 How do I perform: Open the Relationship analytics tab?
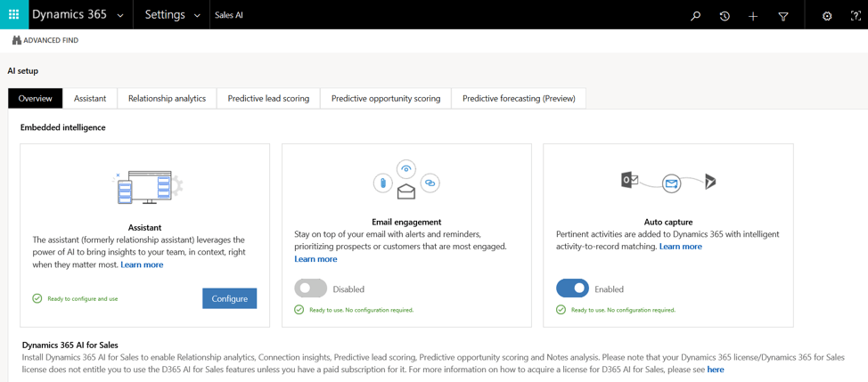coord(168,99)
